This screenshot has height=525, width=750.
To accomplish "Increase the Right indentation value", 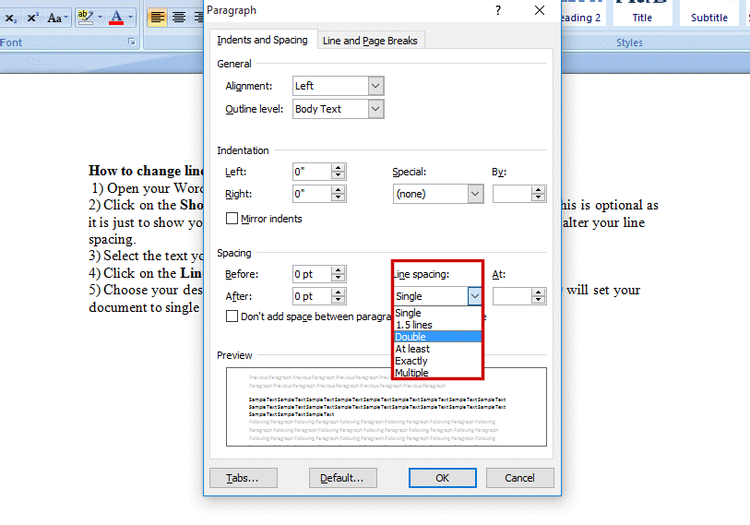I will 338,190.
